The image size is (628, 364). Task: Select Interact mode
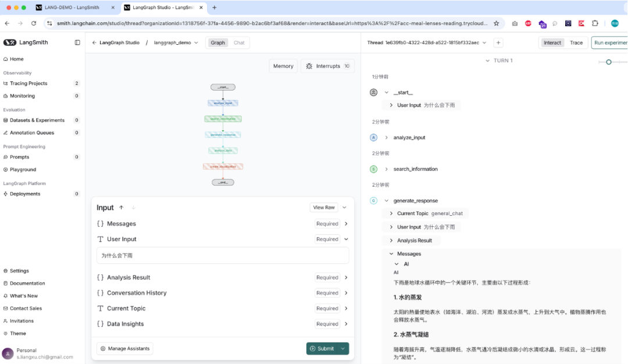tap(552, 42)
